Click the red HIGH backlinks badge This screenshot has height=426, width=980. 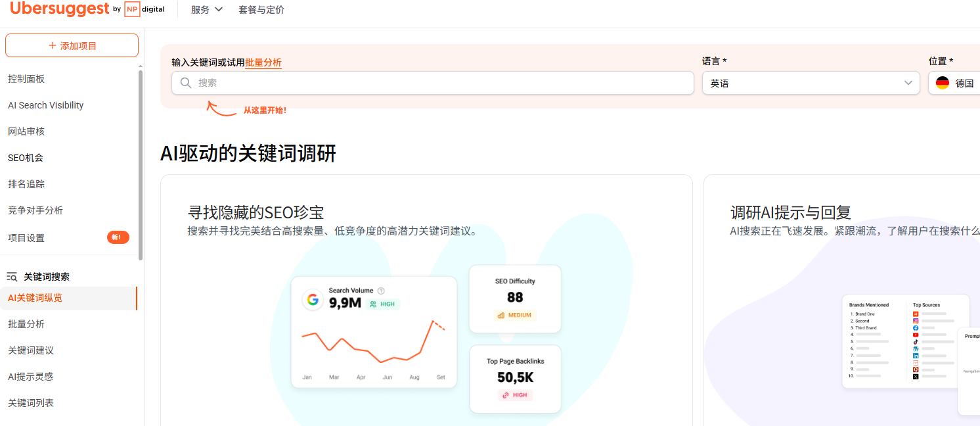[515, 395]
